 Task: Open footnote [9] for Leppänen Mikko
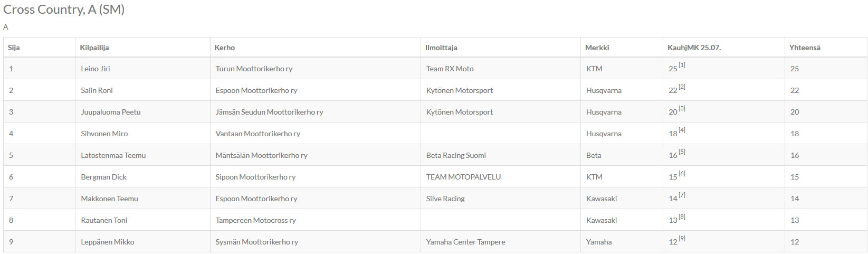coord(682,238)
